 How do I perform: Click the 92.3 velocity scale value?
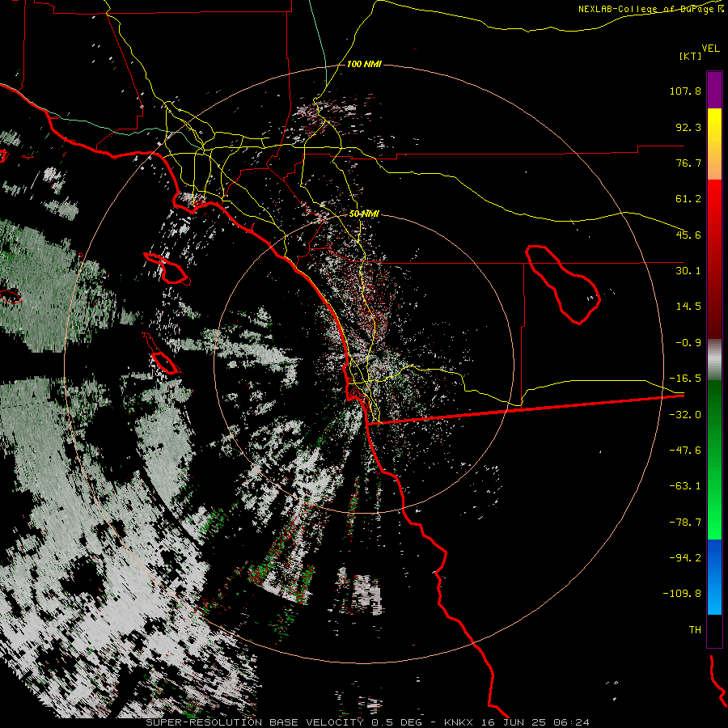[x=688, y=127]
